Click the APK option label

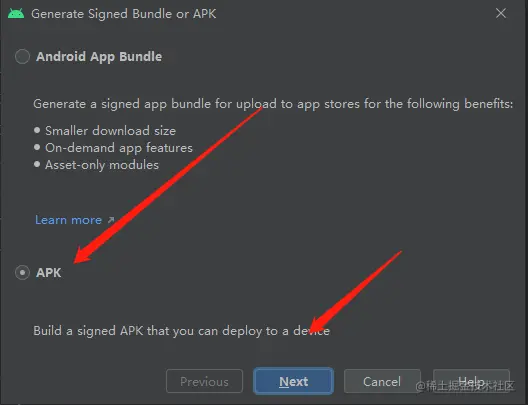click(x=49, y=272)
